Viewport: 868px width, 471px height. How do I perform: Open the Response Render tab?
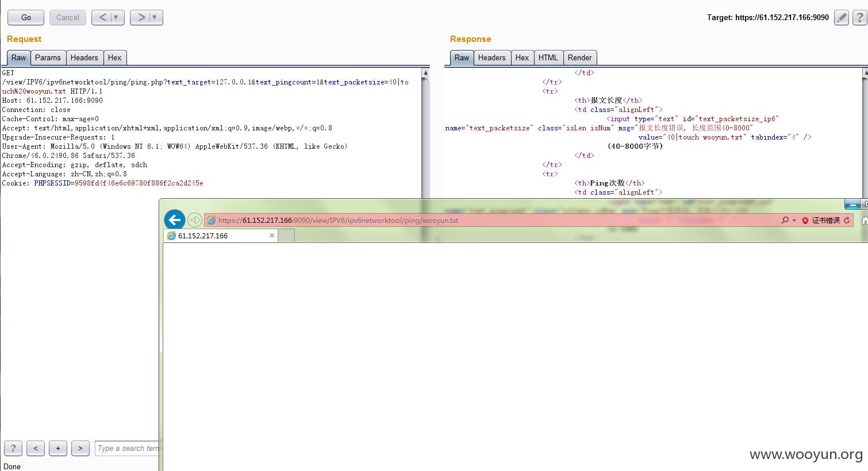coord(579,57)
